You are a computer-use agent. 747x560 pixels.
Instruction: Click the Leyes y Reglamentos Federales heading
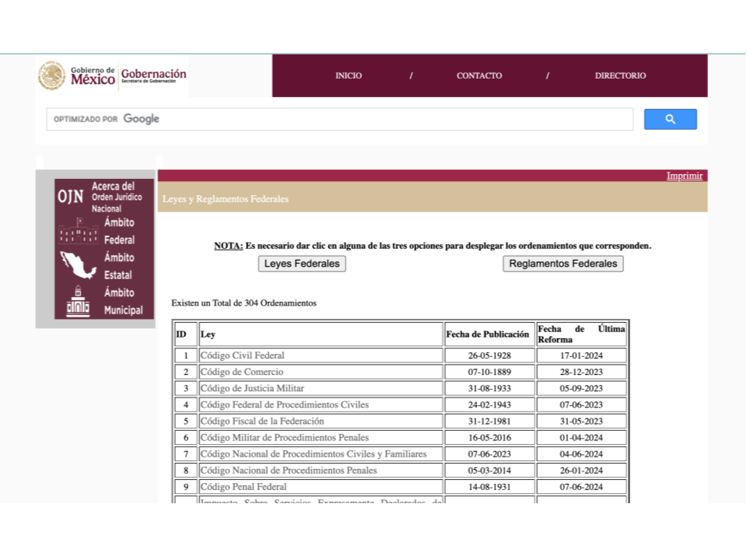click(x=226, y=199)
